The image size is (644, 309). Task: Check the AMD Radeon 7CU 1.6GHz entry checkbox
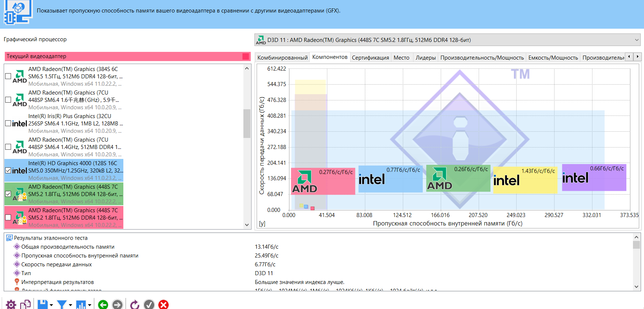pos(8,100)
